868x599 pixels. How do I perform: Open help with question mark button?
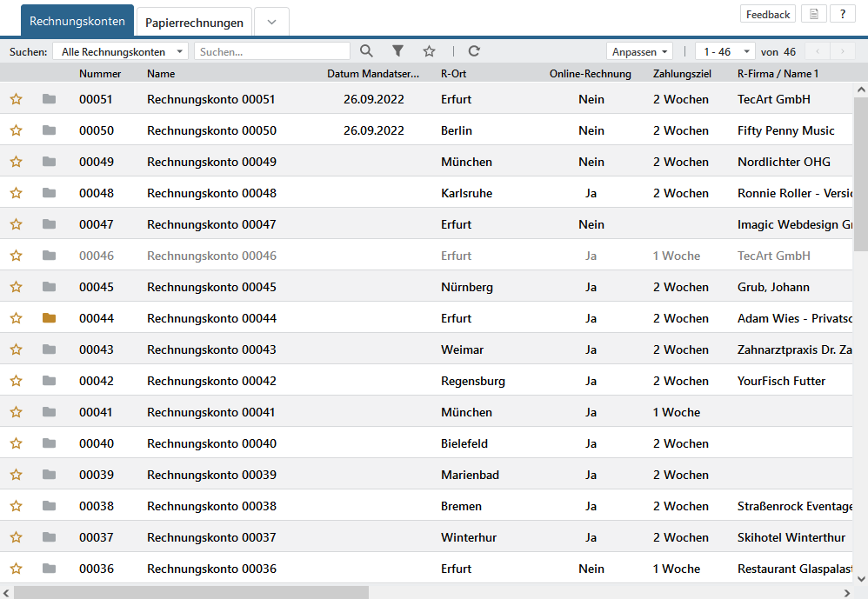click(x=842, y=14)
